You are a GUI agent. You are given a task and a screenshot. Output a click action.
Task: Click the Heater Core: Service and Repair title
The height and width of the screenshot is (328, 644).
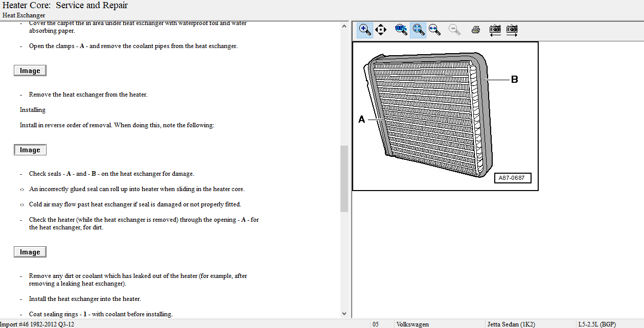click(x=65, y=6)
